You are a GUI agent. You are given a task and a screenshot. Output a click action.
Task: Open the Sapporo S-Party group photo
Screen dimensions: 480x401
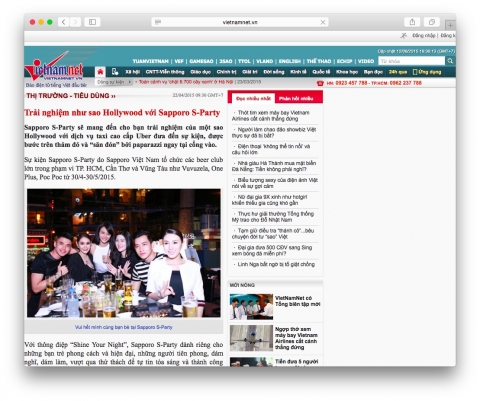(124, 253)
